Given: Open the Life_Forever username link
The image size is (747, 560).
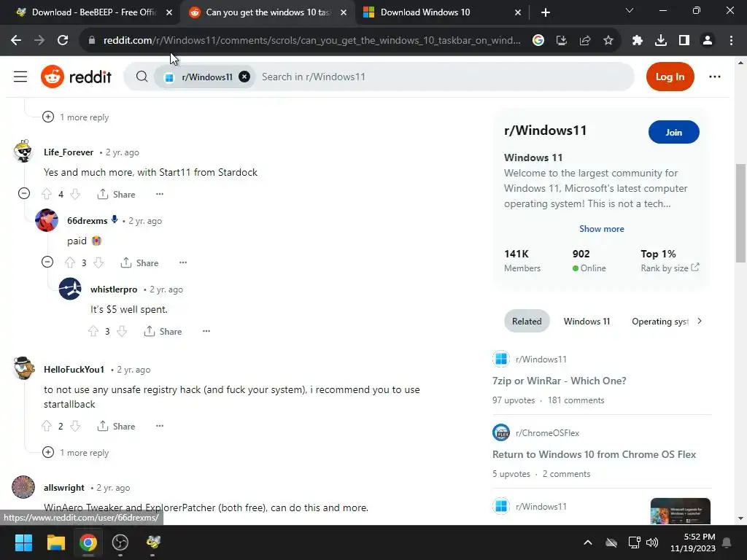Looking at the screenshot, I should [x=69, y=152].
